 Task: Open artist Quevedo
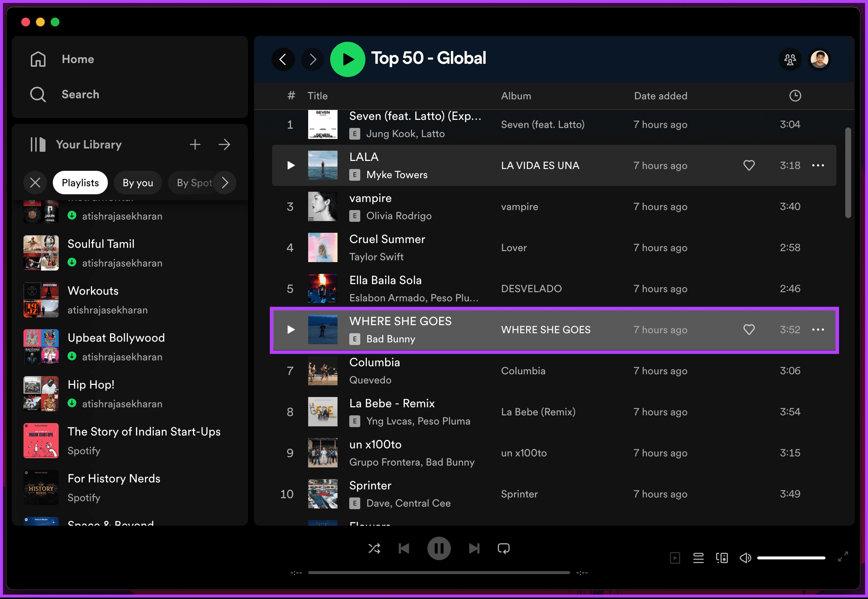[x=370, y=380]
